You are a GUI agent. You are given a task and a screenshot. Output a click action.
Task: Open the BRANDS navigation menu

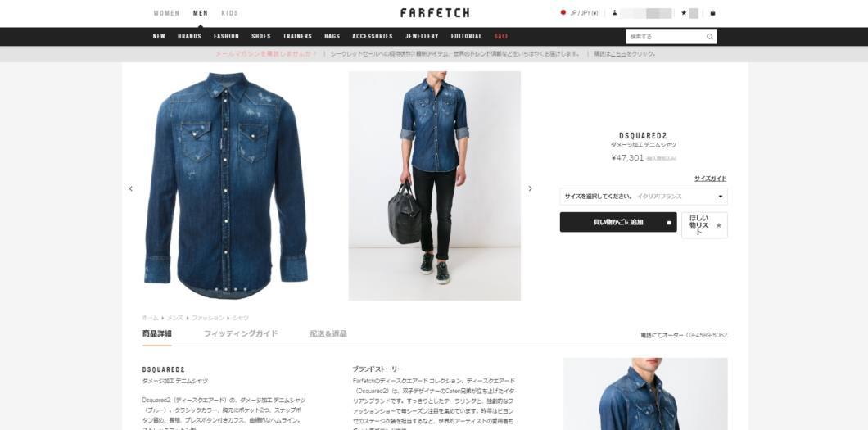tap(189, 37)
